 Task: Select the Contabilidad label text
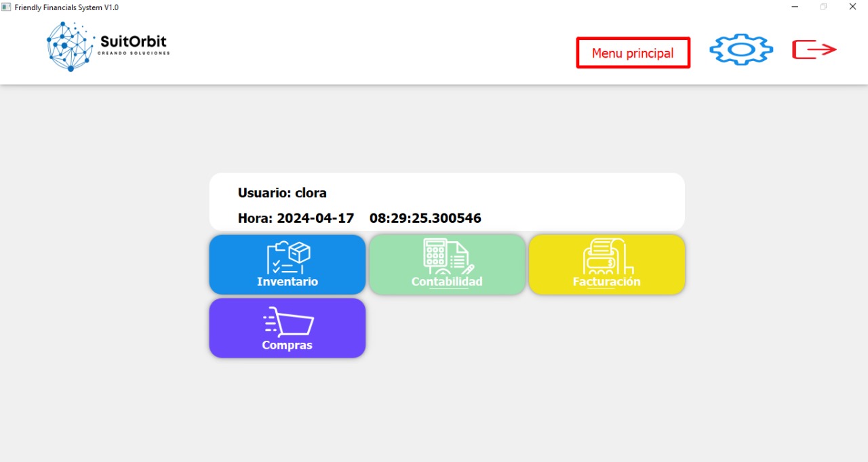[x=447, y=282]
